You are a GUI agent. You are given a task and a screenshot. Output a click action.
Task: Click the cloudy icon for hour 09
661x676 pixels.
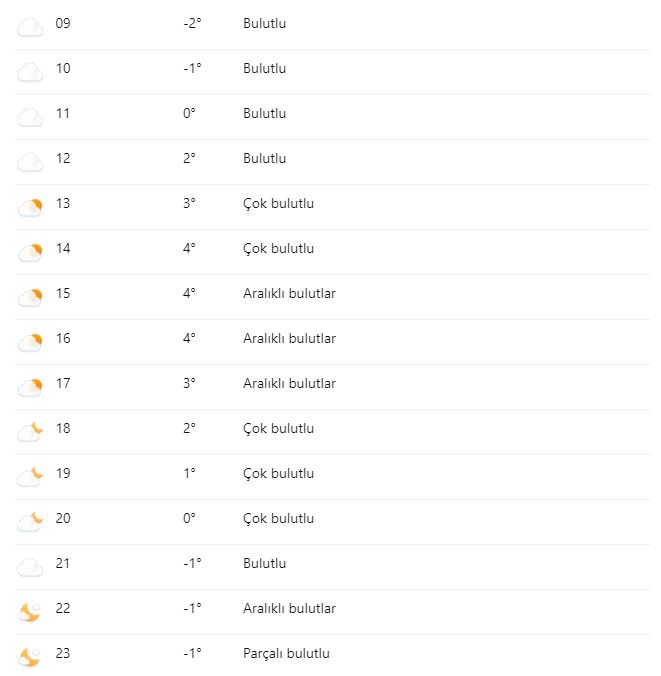[x=30, y=27]
